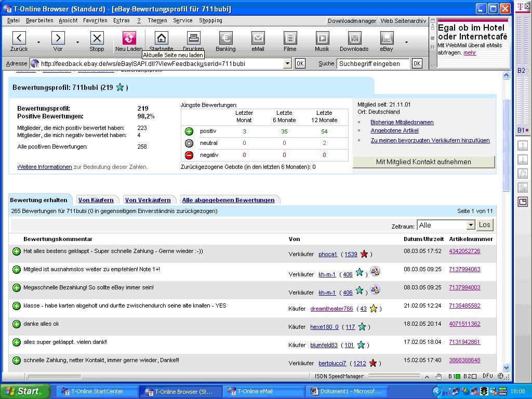This screenshot has width=532, height=399.
Task: Open the Weitere Informationen link
Action: point(45,167)
